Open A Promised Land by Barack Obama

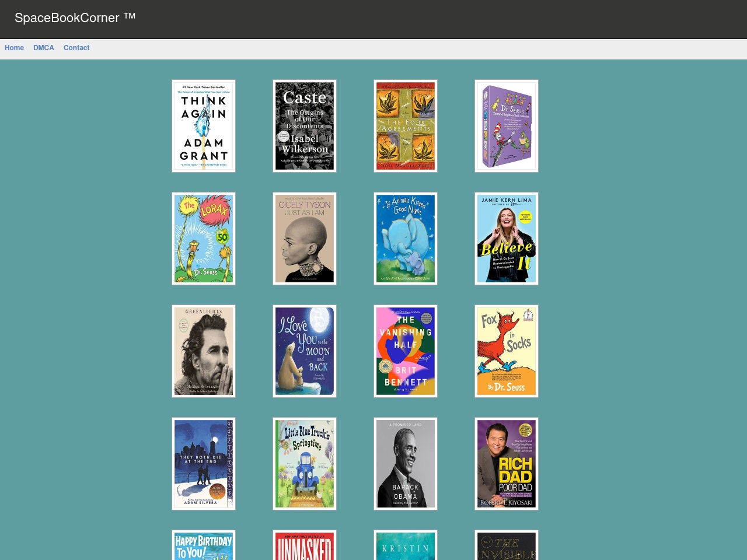click(x=406, y=464)
